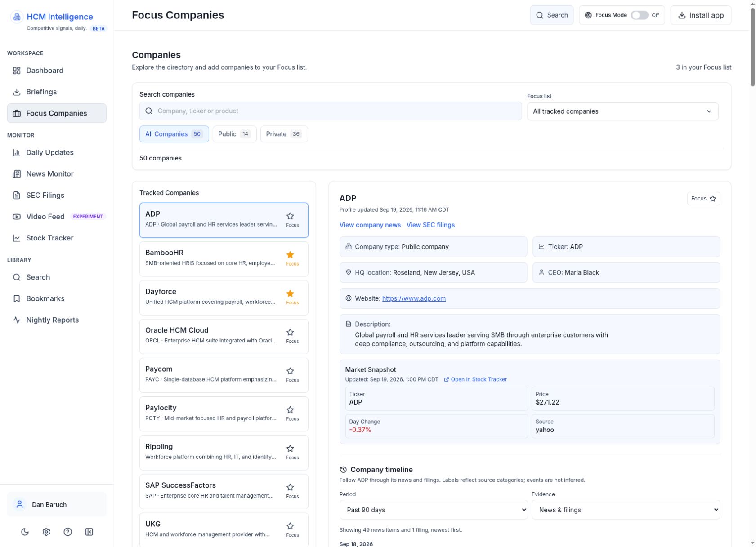Click the Ticker chart icon in the profile
The image size is (756, 547).
pos(541,246)
